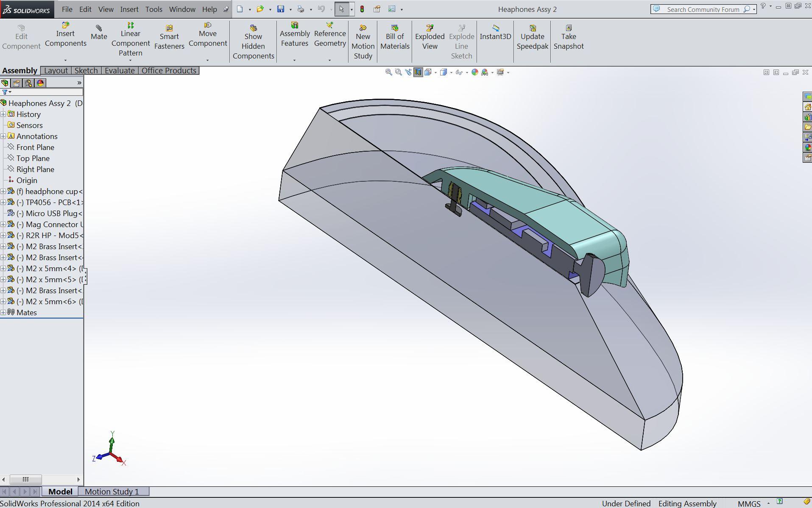812x508 pixels.
Task: Select the Mate tool
Action: click(99, 32)
